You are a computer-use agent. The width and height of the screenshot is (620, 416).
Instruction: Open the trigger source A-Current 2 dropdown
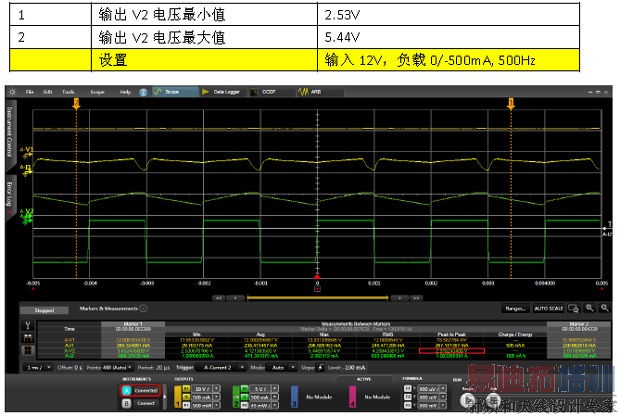tap(221, 368)
